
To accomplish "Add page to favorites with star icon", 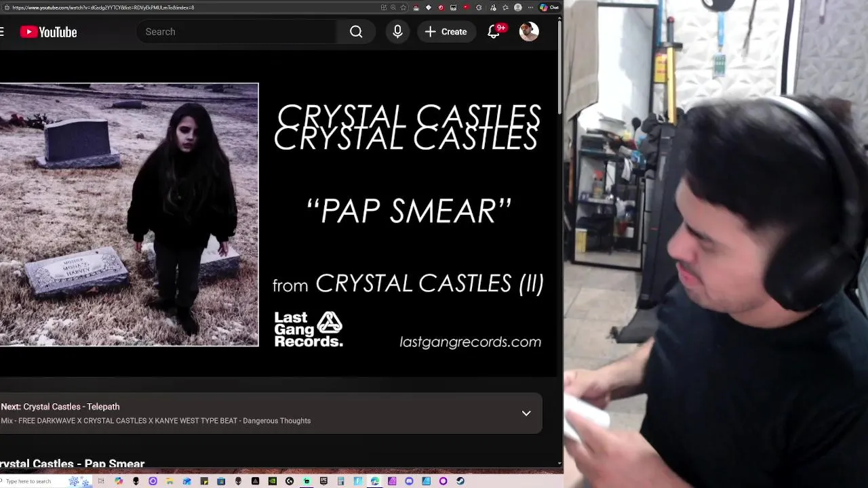I will pos(403,7).
